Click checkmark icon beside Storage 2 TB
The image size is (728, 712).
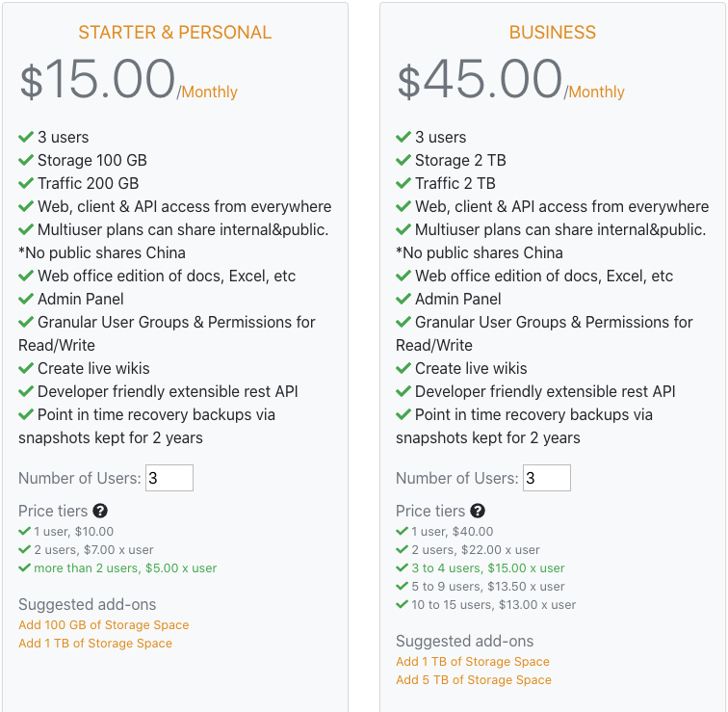point(403,160)
